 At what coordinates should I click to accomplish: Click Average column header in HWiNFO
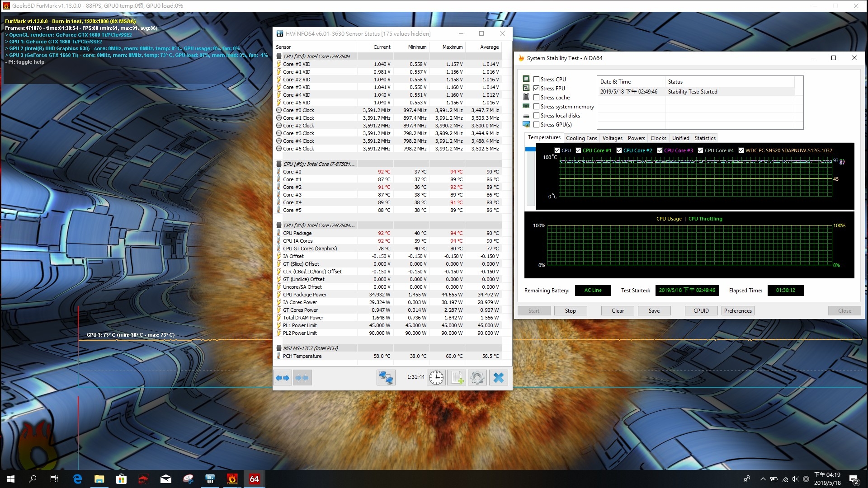point(483,47)
